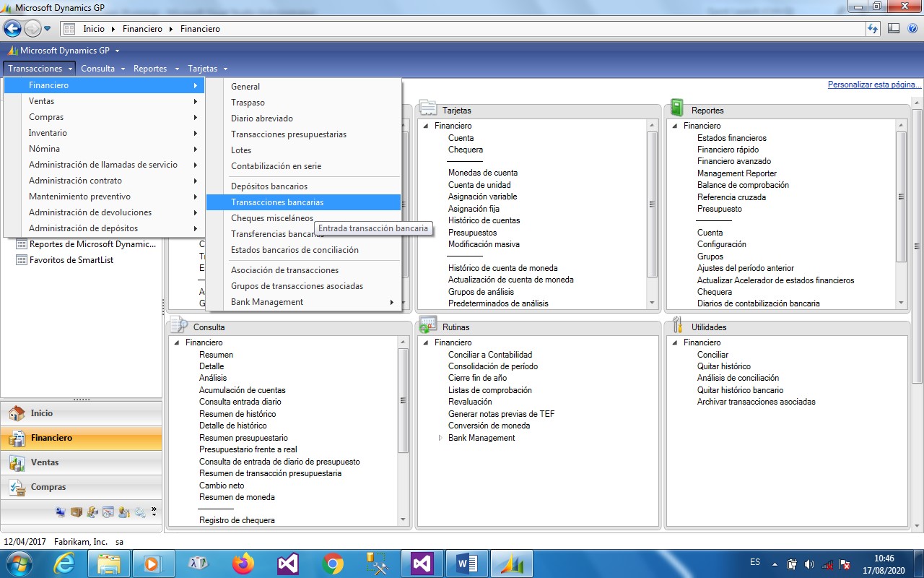
Task: Open Estados financieros in Reportes panel
Action: click(732, 138)
